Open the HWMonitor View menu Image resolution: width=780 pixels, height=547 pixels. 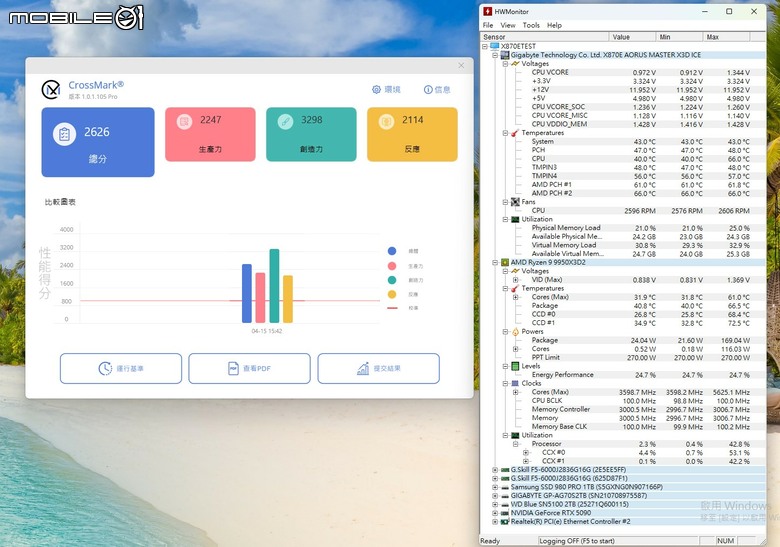coord(508,25)
